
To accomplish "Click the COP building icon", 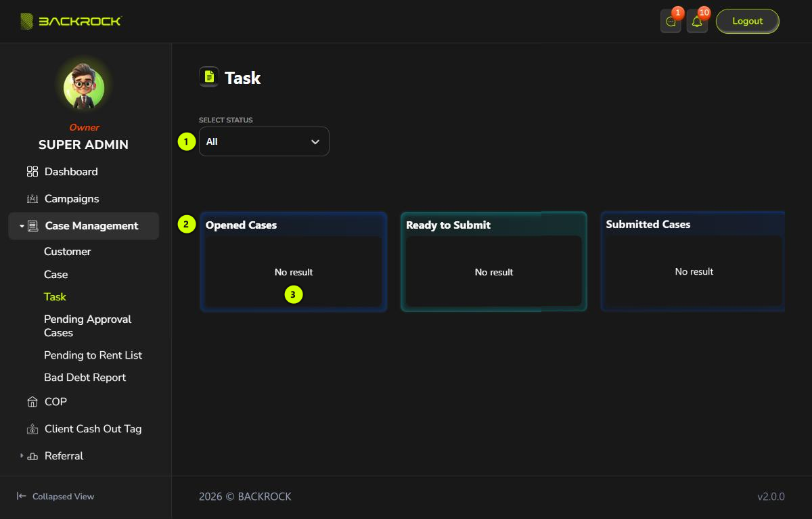I will [x=32, y=402].
